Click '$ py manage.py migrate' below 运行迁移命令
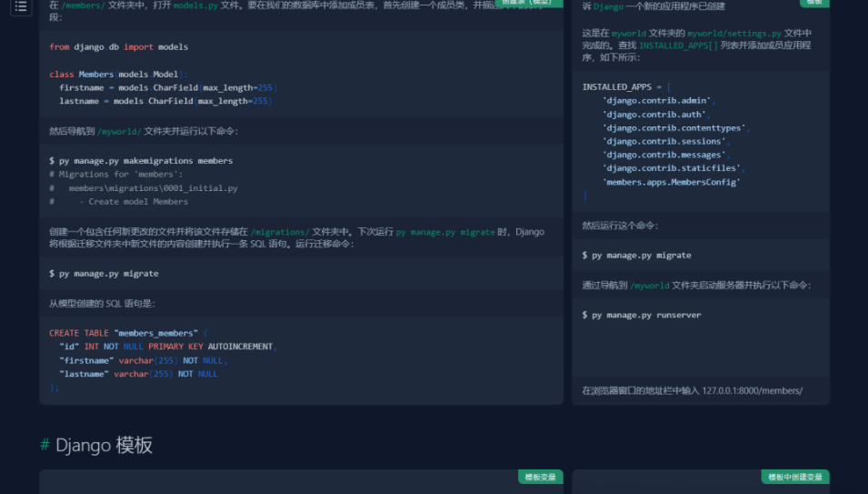This screenshot has width=868, height=494. 104,274
